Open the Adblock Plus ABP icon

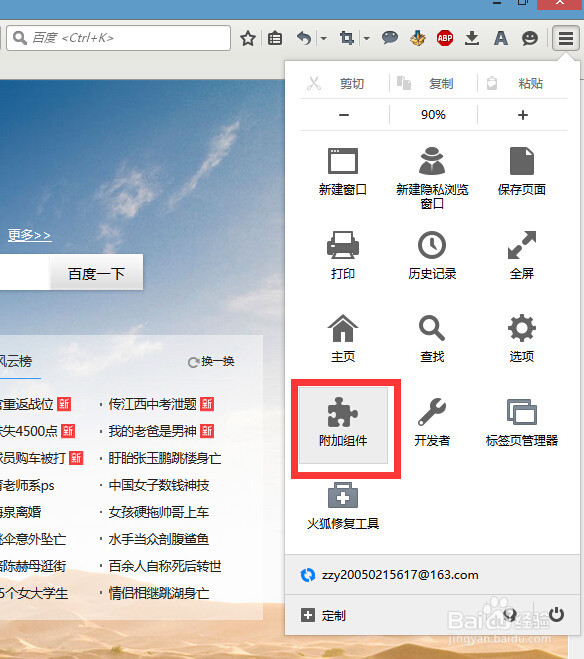click(x=445, y=38)
